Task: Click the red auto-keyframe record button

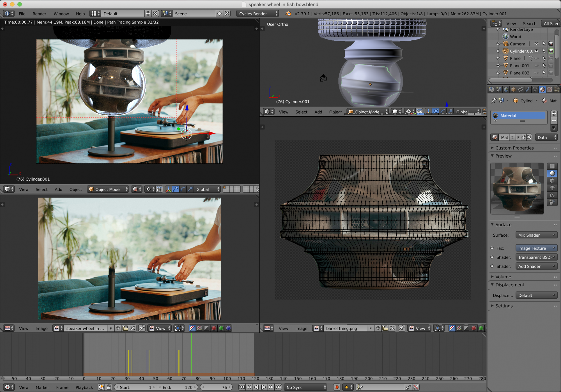Action: (337, 387)
